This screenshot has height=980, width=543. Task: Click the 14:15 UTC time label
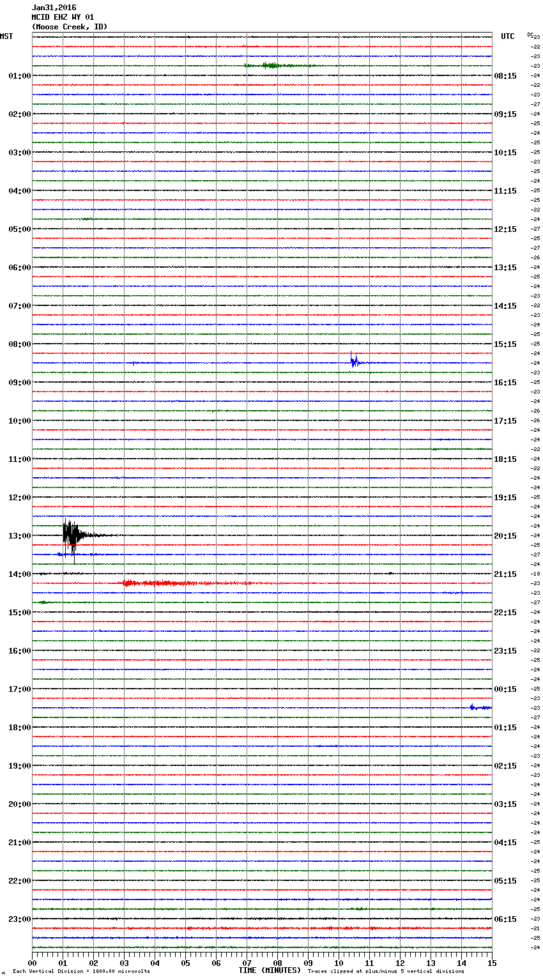pyautogui.click(x=505, y=306)
